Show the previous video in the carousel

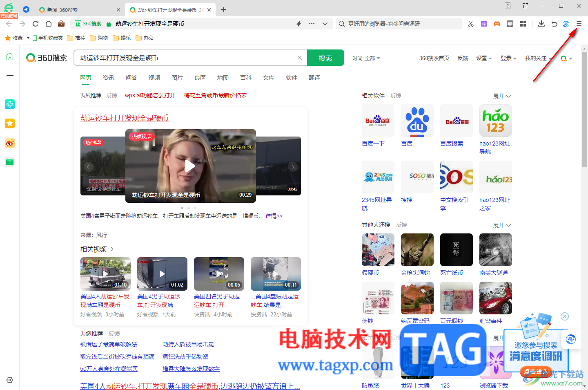pyautogui.click(x=88, y=166)
